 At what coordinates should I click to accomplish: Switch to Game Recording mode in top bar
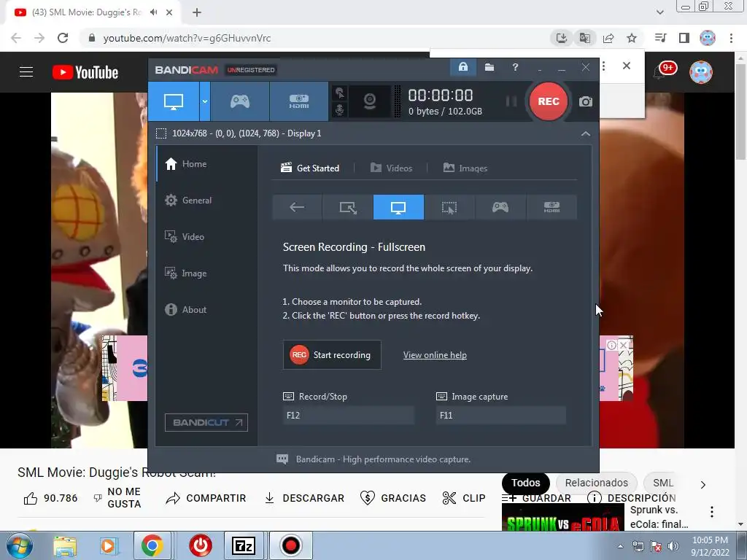point(239,101)
